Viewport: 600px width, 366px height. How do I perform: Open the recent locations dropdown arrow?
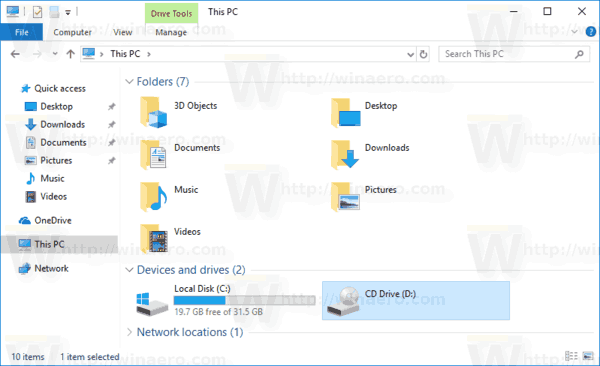point(55,54)
